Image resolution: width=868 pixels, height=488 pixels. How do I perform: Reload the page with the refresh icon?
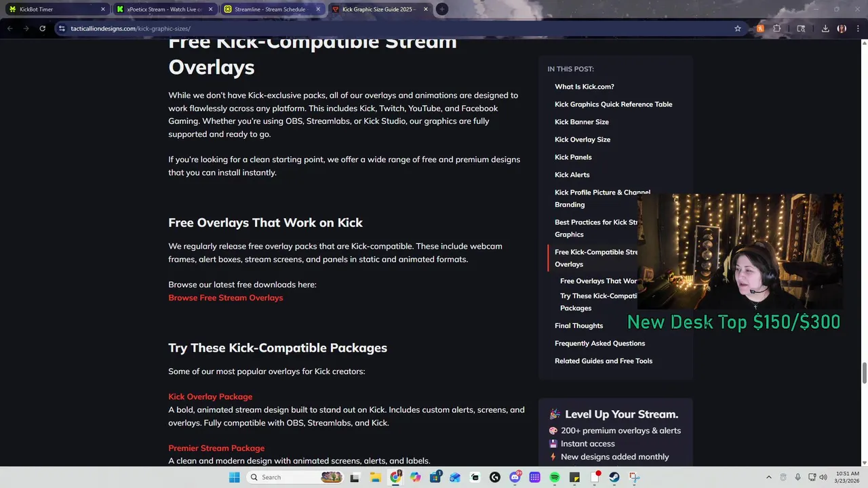coord(42,28)
